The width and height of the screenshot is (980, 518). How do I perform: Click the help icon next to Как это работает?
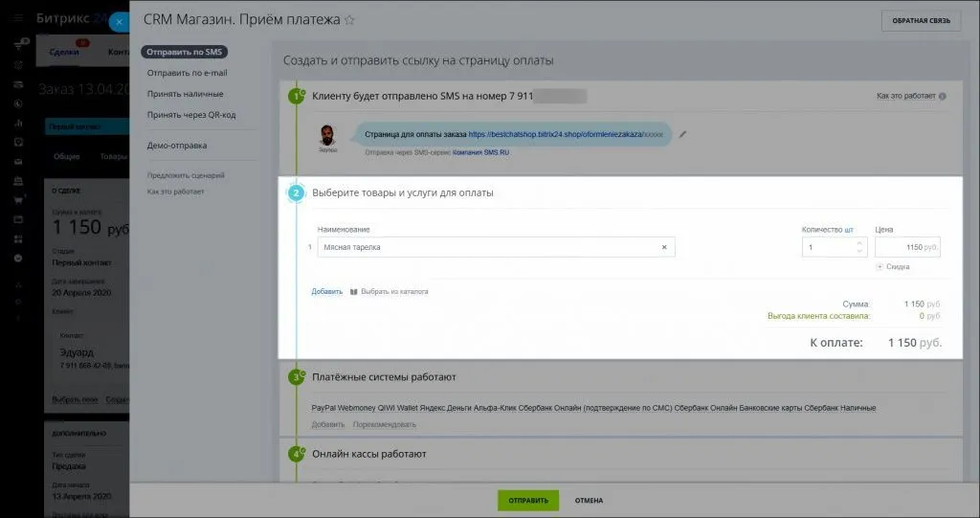pyautogui.click(x=943, y=97)
